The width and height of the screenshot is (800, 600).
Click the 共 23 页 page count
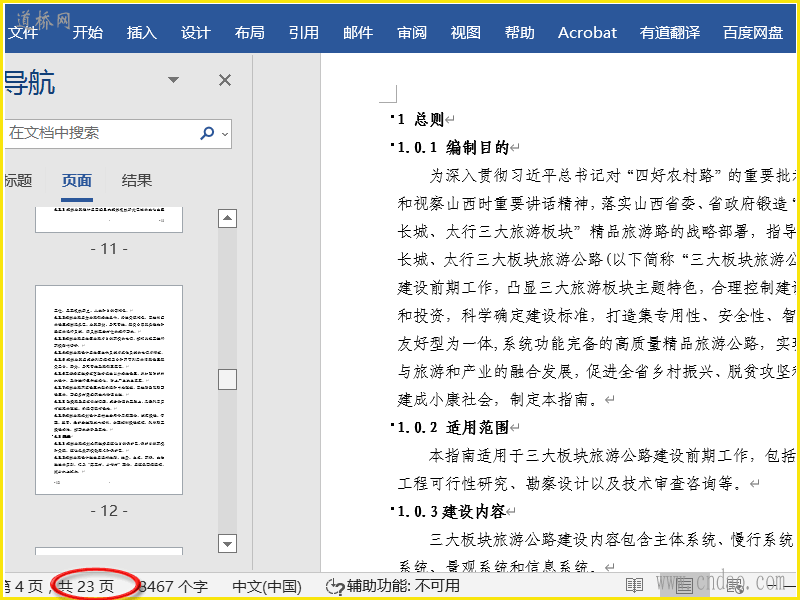86,586
